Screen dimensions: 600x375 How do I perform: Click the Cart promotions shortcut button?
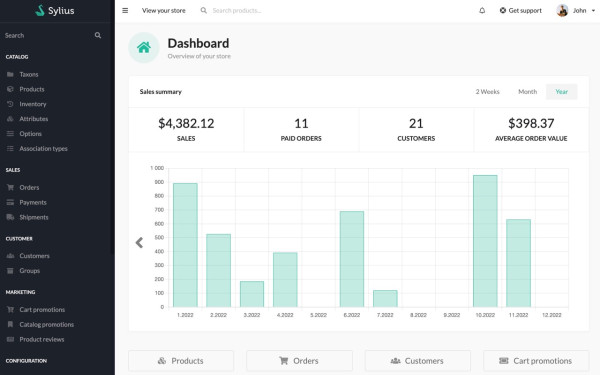click(536, 361)
